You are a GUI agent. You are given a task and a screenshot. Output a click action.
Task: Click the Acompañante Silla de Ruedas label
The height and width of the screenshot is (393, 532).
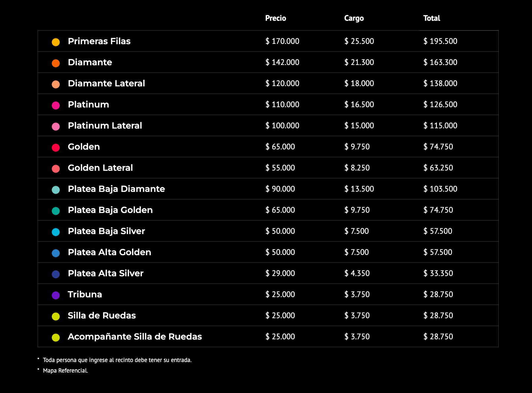(x=135, y=337)
